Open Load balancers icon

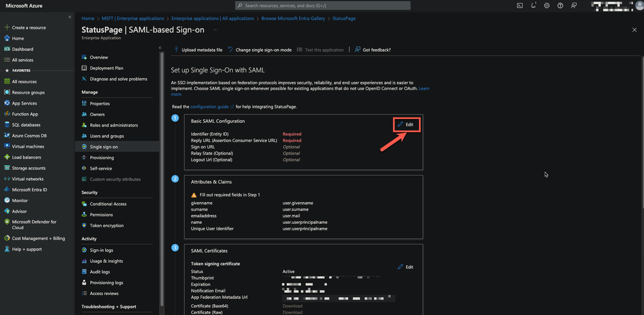6,157
